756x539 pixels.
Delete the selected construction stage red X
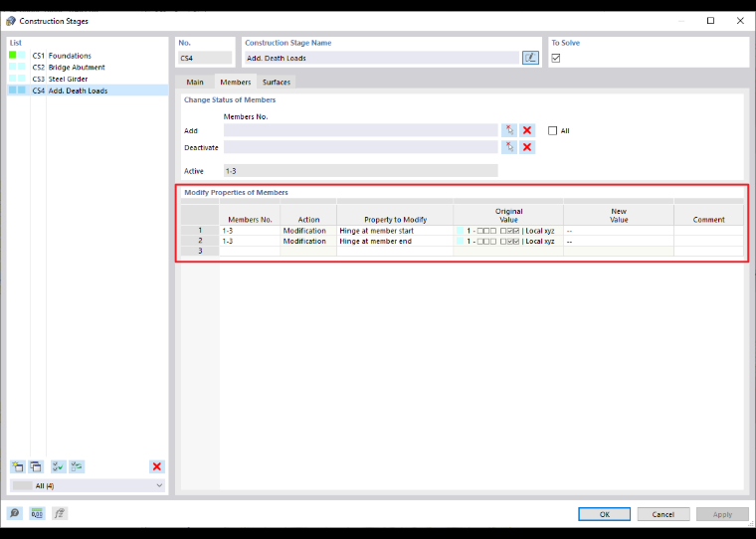[x=157, y=466]
